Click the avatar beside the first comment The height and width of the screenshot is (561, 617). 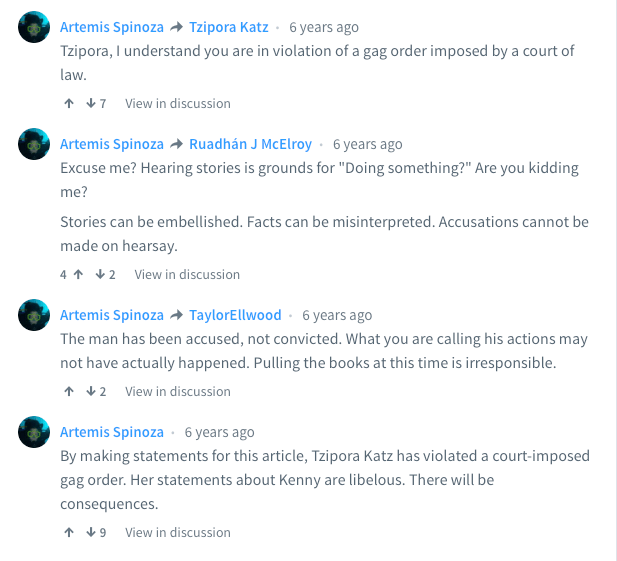[34, 28]
